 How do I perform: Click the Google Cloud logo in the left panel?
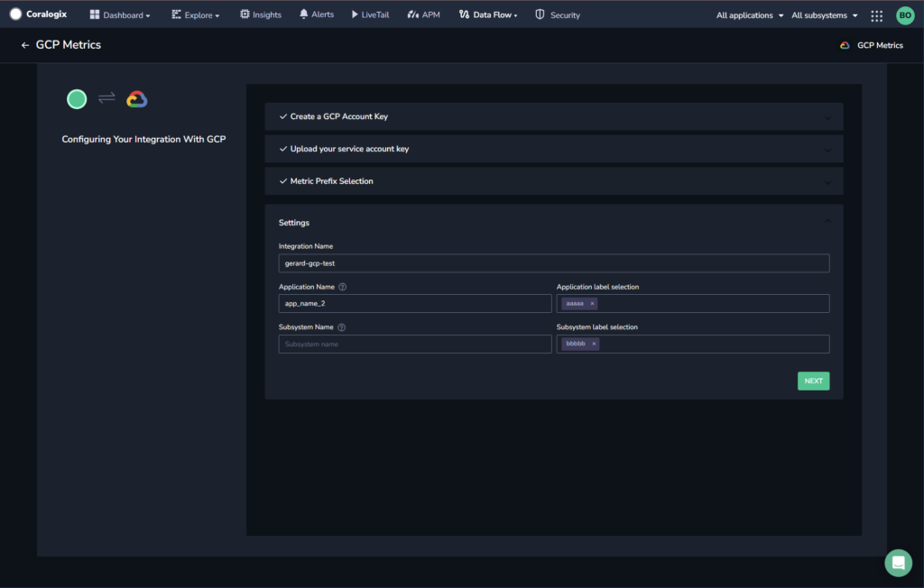(x=137, y=99)
